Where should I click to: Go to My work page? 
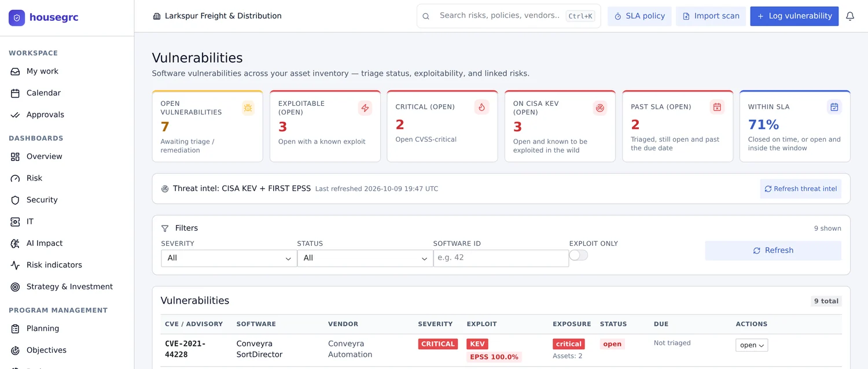pyautogui.click(x=42, y=71)
